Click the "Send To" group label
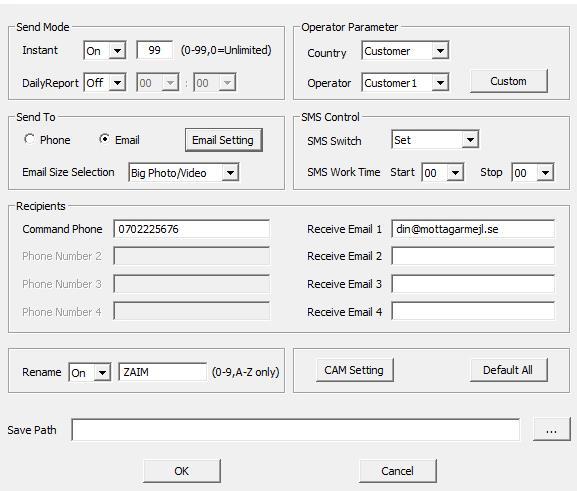 tap(36, 117)
